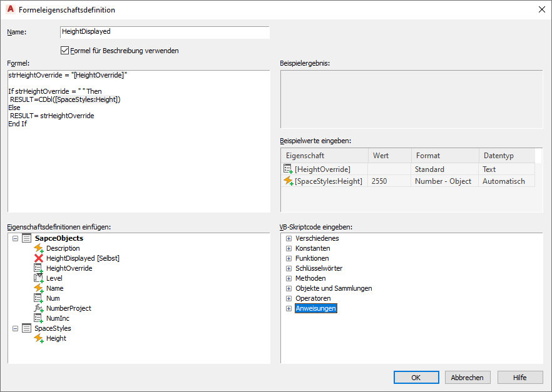Viewport: 552px width, 392px height.
Task: Toggle 'Formel für Beschreibung verwenden' checkbox
Action: [x=64, y=51]
